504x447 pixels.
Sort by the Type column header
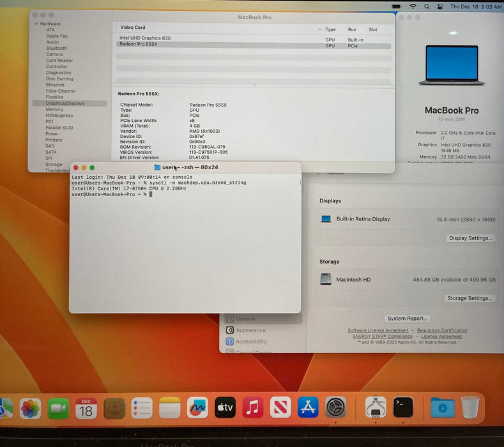[x=330, y=29]
